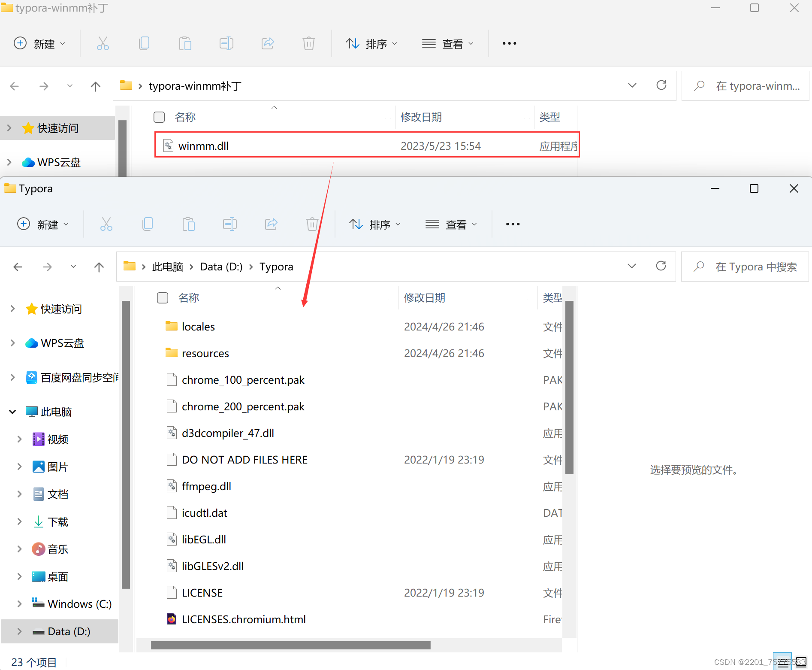This screenshot has width=812, height=670.
Task: Click Delete trash icon in Typora window toolbar
Action: tap(312, 224)
